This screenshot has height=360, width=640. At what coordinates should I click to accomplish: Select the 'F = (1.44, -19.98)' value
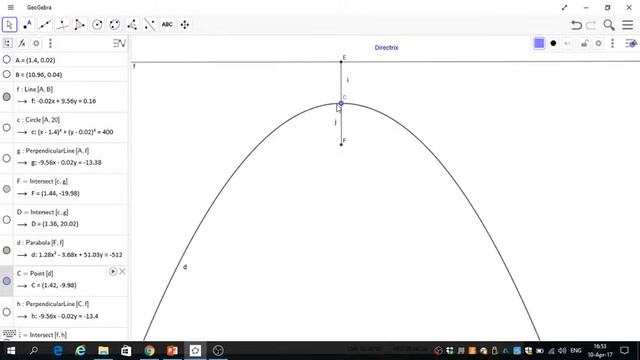click(55, 193)
